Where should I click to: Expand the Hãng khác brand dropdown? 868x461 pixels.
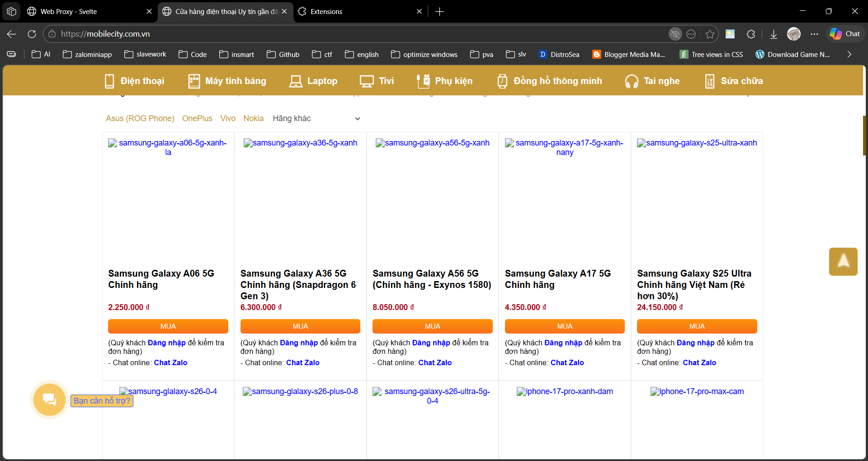pos(317,118)
